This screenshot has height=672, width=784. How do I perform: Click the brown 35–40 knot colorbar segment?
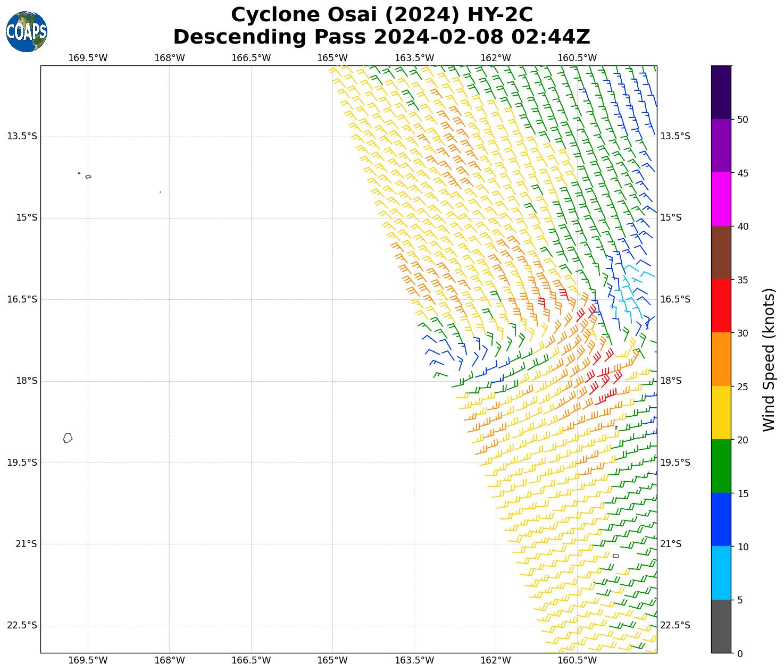coord(721,253)
